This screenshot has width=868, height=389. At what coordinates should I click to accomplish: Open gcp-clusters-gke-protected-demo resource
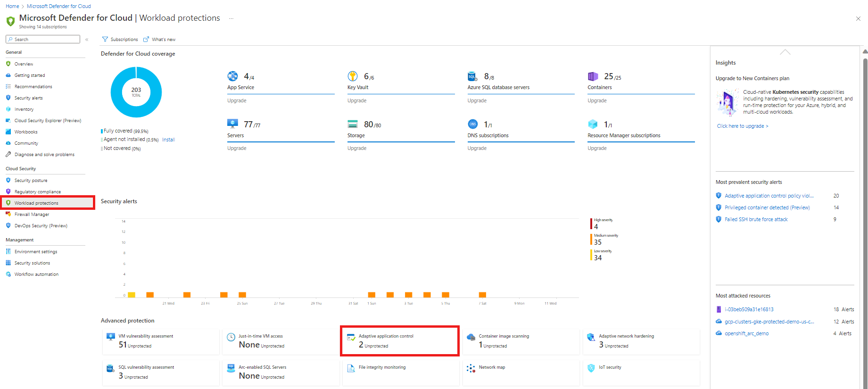click(769, 322)
